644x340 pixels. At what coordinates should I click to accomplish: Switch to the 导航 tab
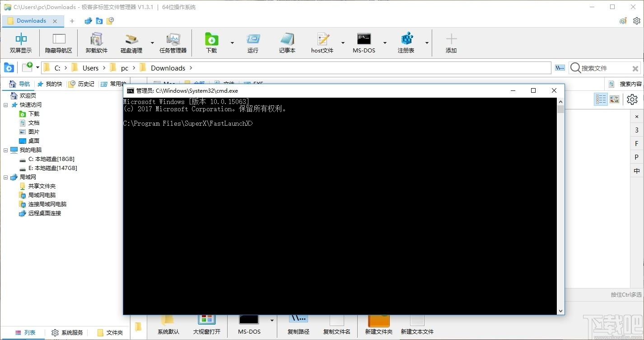tap(19, 84)
